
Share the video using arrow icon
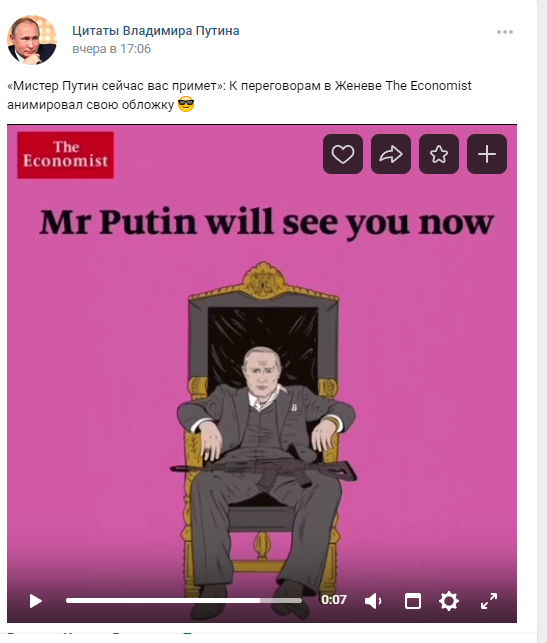391,154
